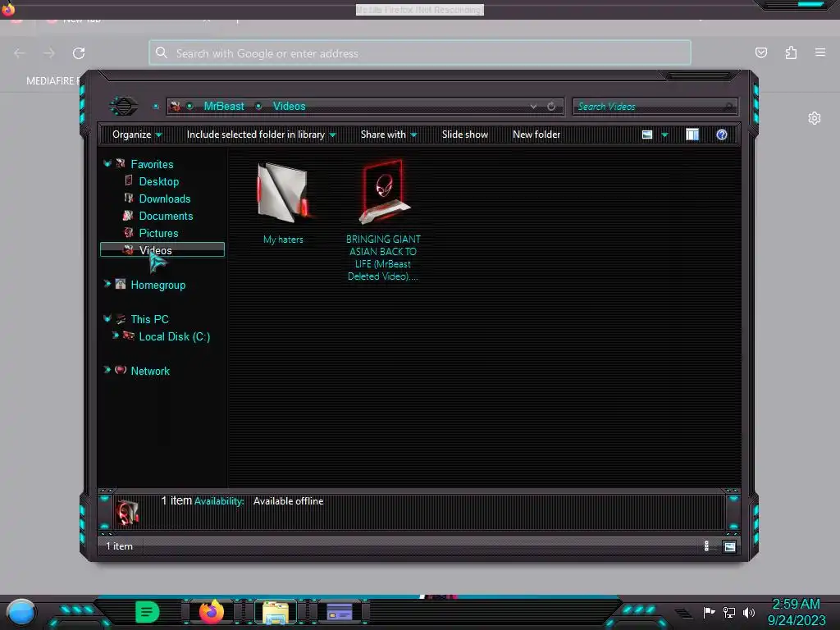Switch to File Explorer on taskbar
The width and height of the screenshot is (840, 630).
click(x=276, y=612)
